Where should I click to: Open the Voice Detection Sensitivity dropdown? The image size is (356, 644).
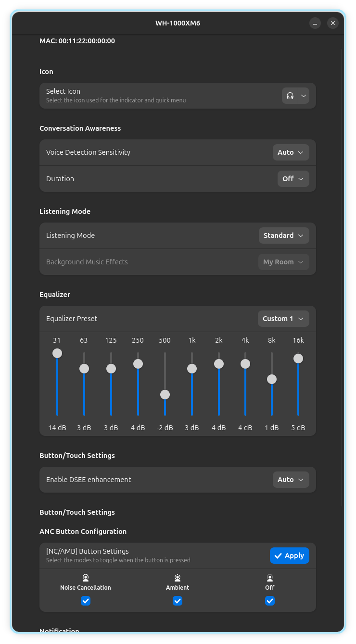[x=291, y=152]
